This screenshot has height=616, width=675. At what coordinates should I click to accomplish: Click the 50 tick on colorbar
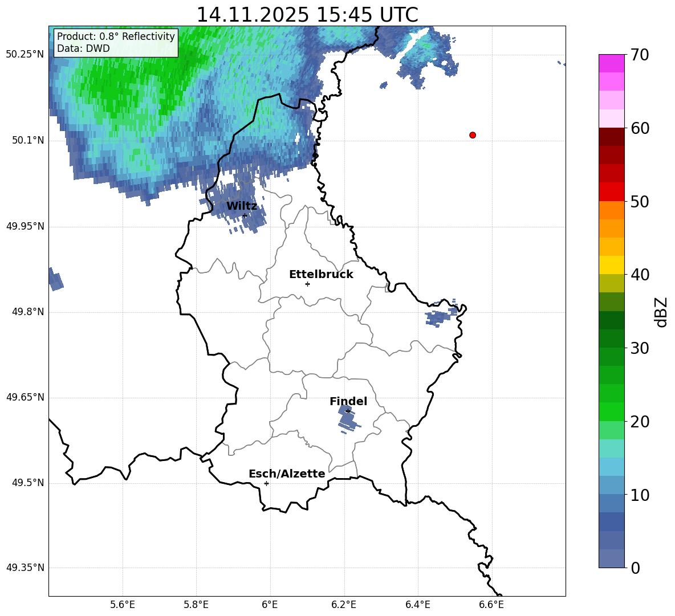639,202
